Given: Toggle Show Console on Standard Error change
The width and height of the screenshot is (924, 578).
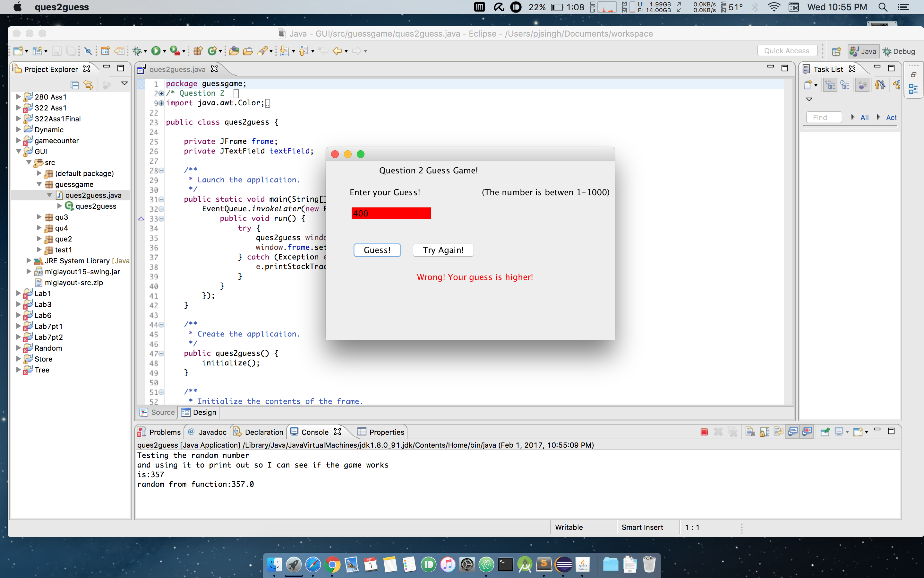Looking at the screenshot, I should 807,432.
